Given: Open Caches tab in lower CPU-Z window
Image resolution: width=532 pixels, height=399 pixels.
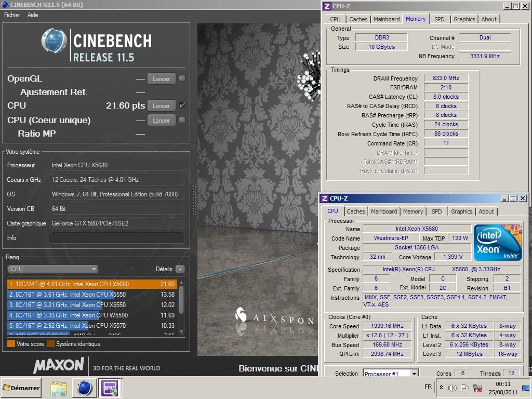Looking at the screenshot, I should click(x=355, y=212).
